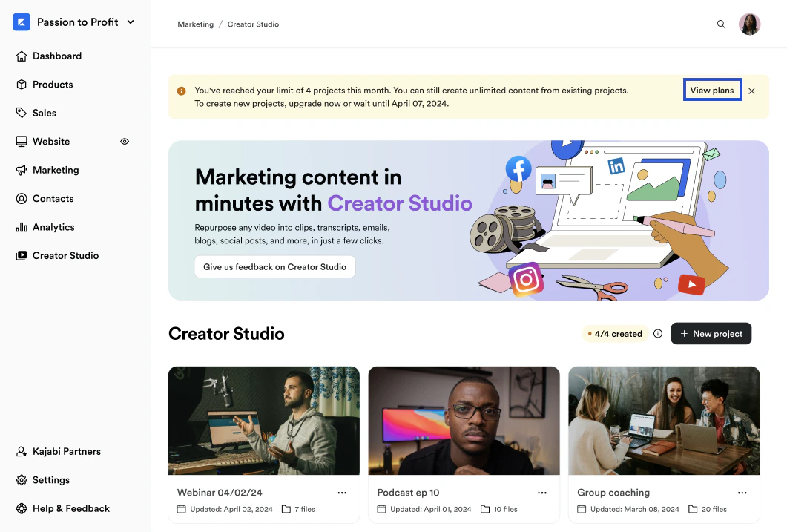Dismiss the project limit banner

pos(752,91)
